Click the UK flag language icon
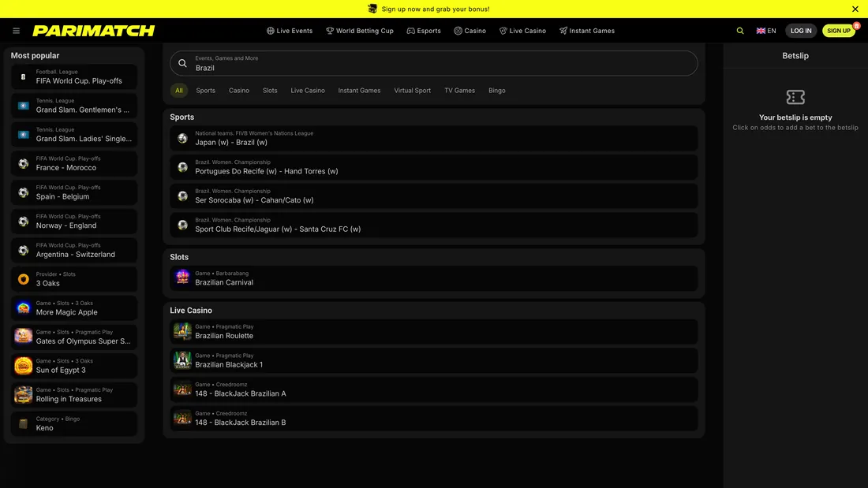The width and height of the screenshot is (868, 488). [761, 31]
